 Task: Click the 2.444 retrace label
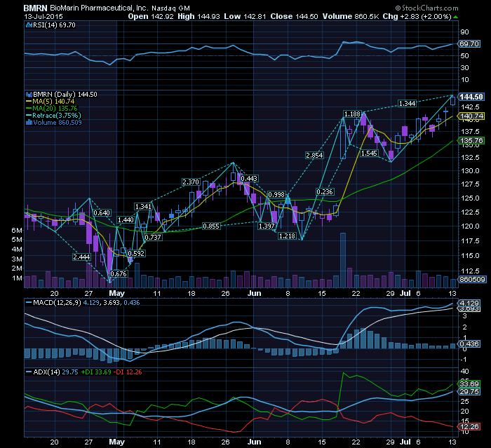(81, 257)
